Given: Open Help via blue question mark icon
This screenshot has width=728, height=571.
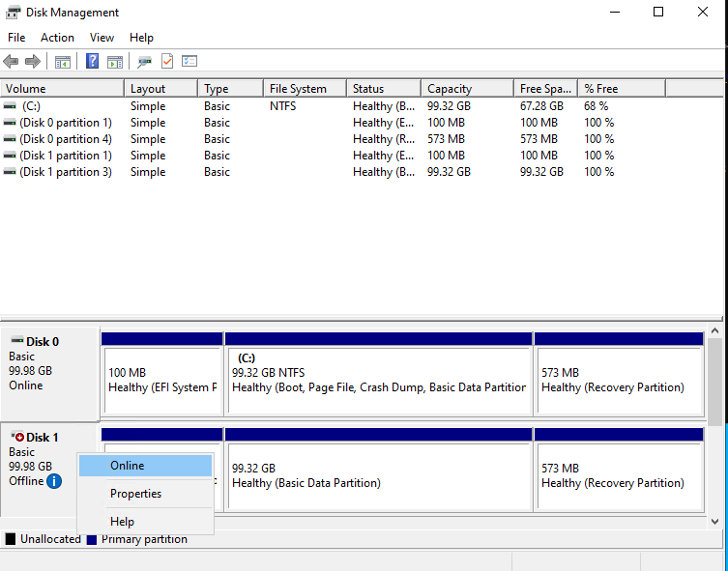Looking at the screenshot, I should (92, 62).
